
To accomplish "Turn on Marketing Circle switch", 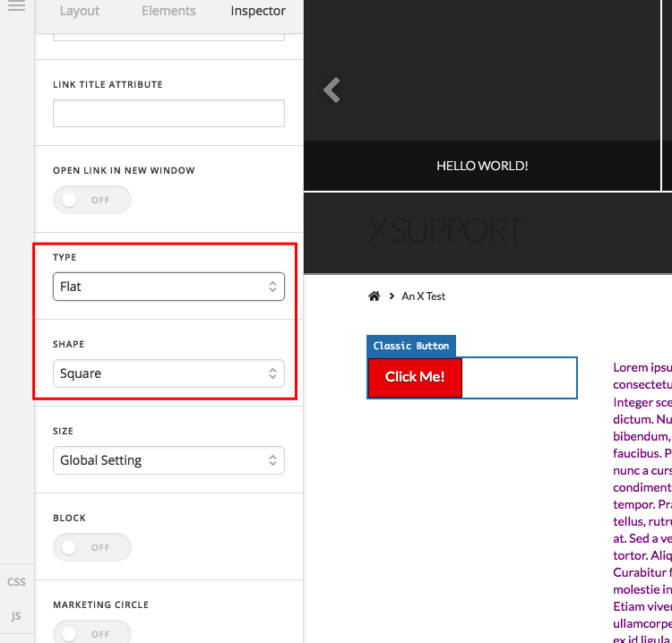I will point(92,632).
